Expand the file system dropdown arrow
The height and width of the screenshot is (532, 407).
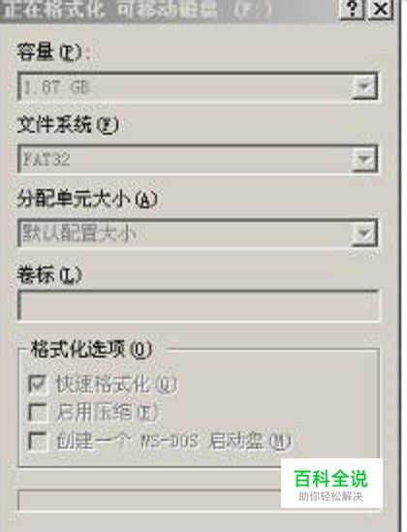(x=364, y=160)
